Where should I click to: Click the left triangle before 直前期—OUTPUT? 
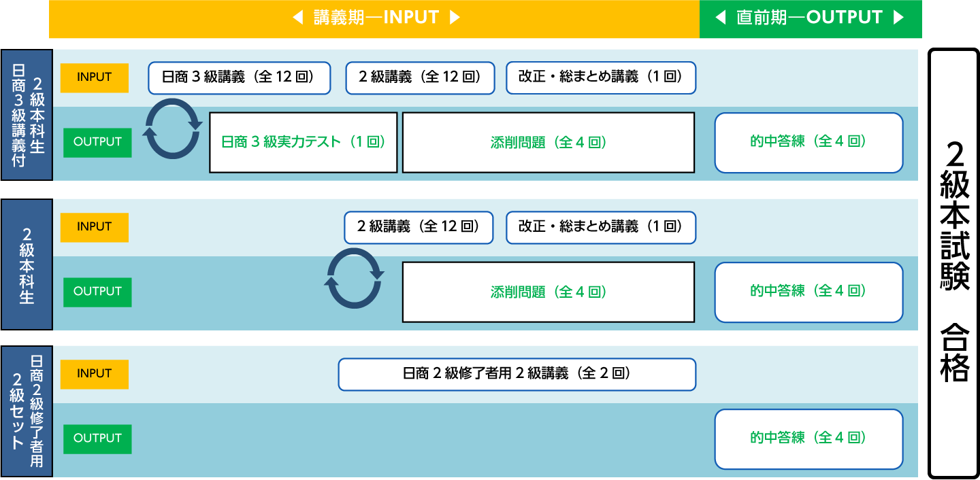pyautogui.click(x=721, y=18)
